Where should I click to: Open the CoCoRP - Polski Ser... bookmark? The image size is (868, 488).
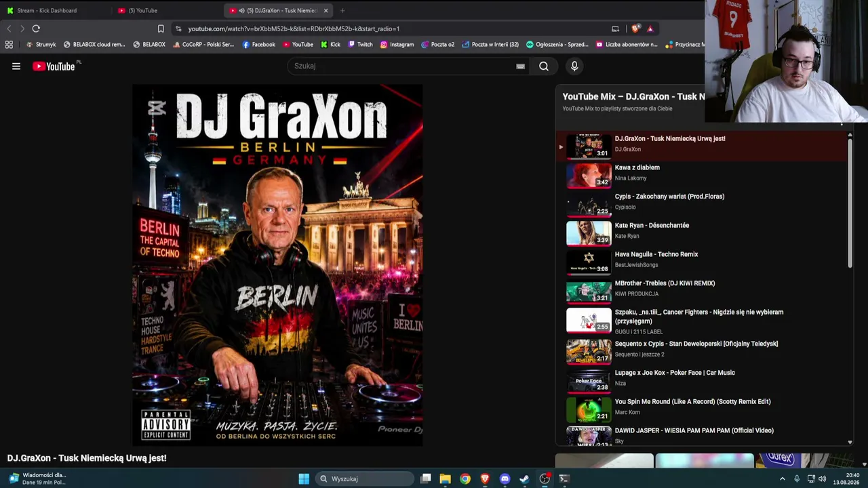coord(203,45)
